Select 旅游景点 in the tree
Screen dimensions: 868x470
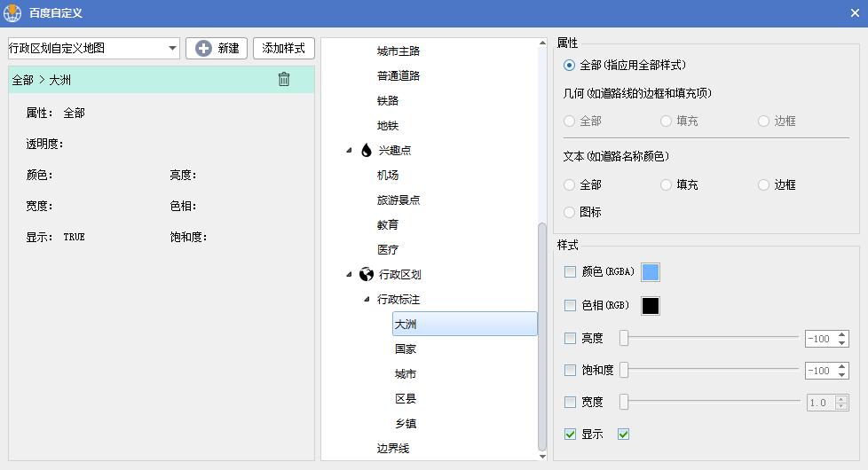(x=398, y=200)
